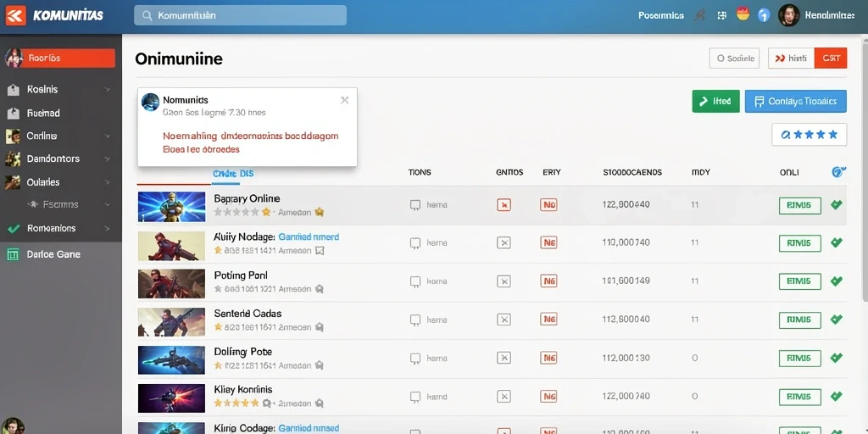
Task: Click the Ruemad sidebar icon
Action: 13,113
